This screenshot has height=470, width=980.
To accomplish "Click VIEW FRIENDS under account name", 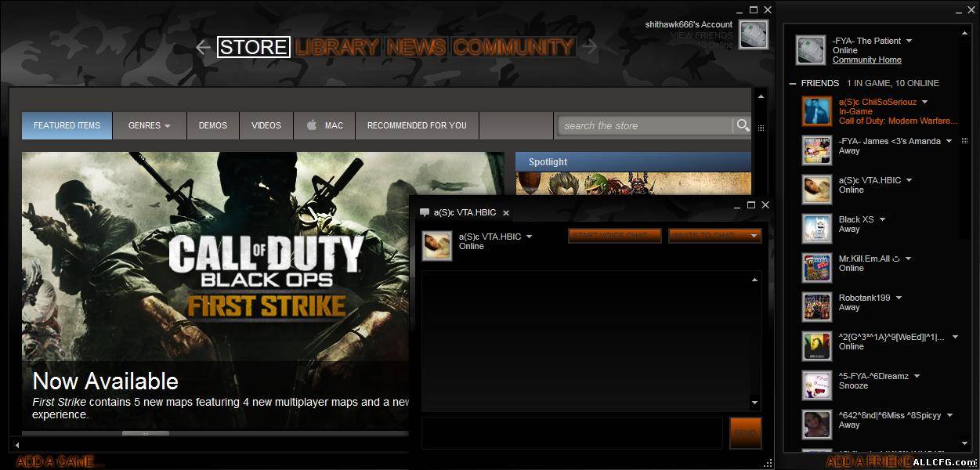I will (x=702, y=35).
